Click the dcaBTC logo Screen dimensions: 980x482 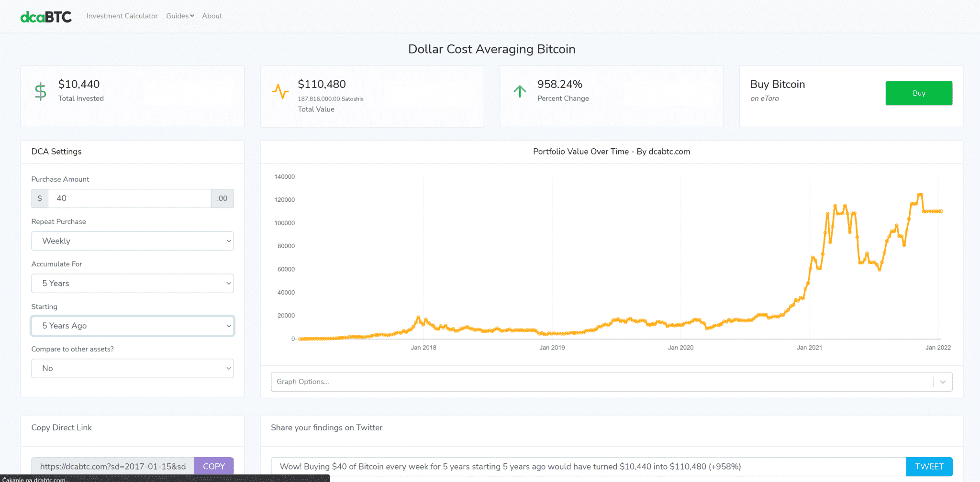(46, 17)
